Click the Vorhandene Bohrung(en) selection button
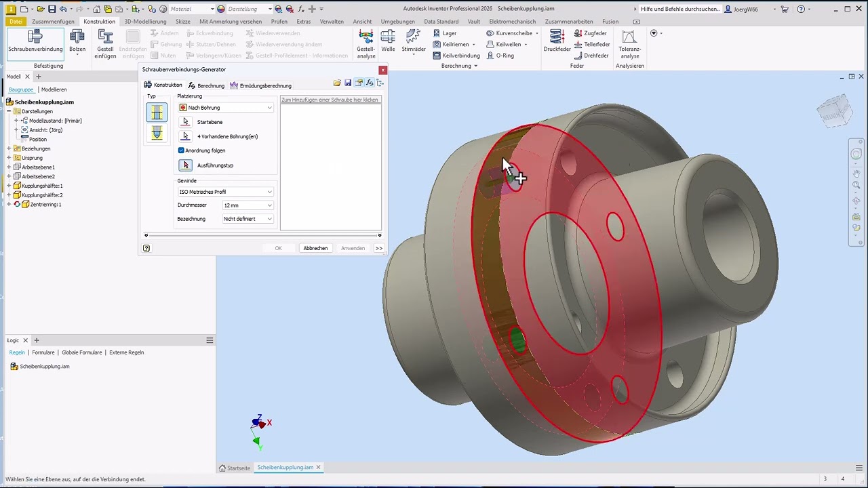868x488 pixels. pyautogui.click(x=186, y=136)
